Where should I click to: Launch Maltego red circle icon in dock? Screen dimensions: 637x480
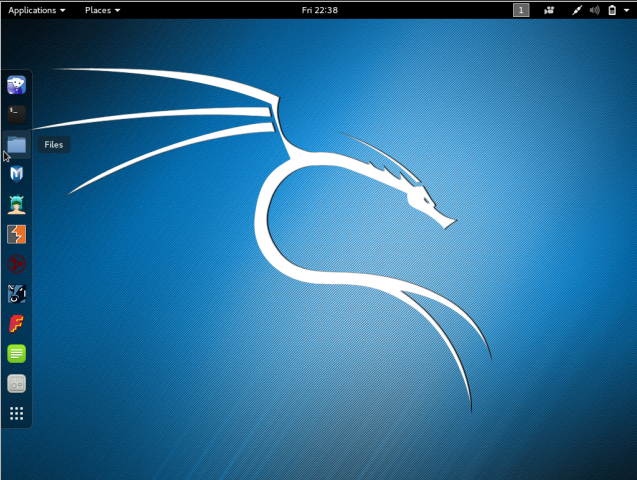point(16,264)
